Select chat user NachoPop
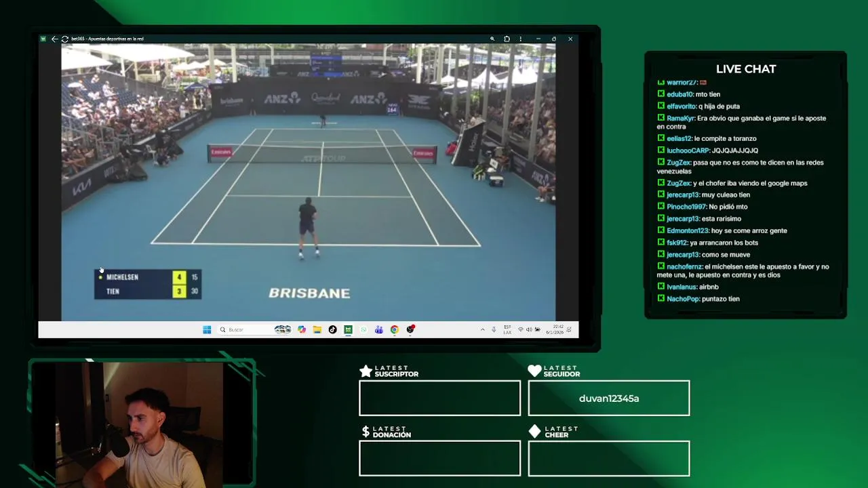 tap(682, 299)
